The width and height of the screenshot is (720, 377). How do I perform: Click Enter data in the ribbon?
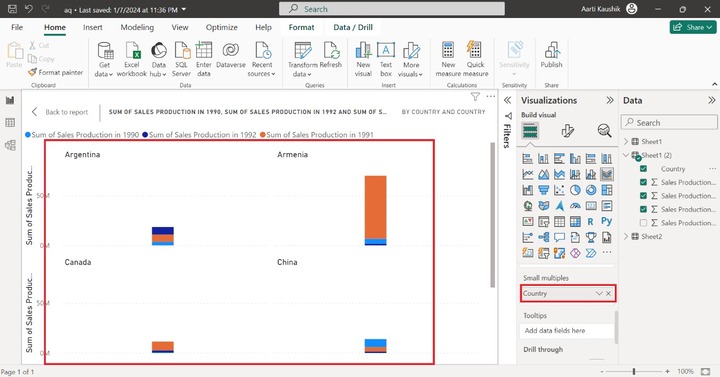pyautogui.click(x=203, y=59)
